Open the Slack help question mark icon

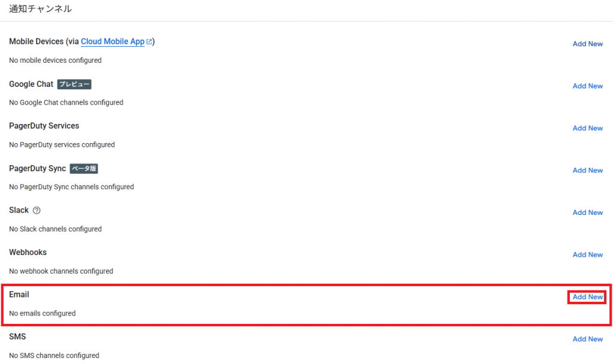37,211
